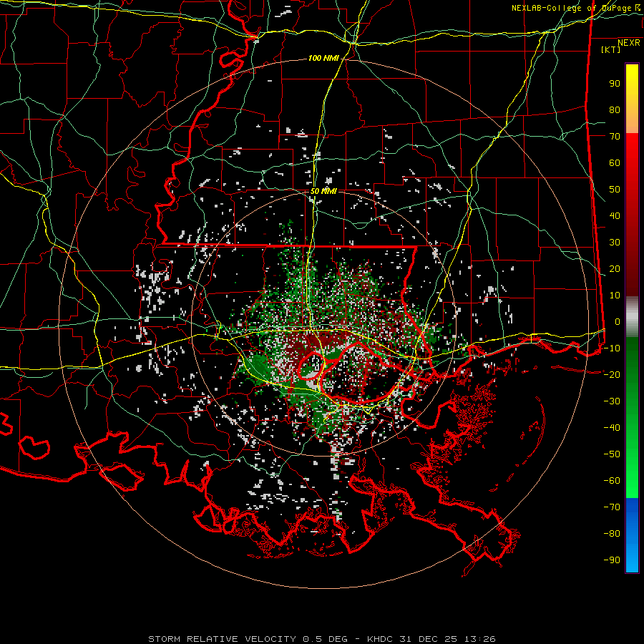Click the -50 value on velocity scale
644x644 pixels.
click(612, 454)
